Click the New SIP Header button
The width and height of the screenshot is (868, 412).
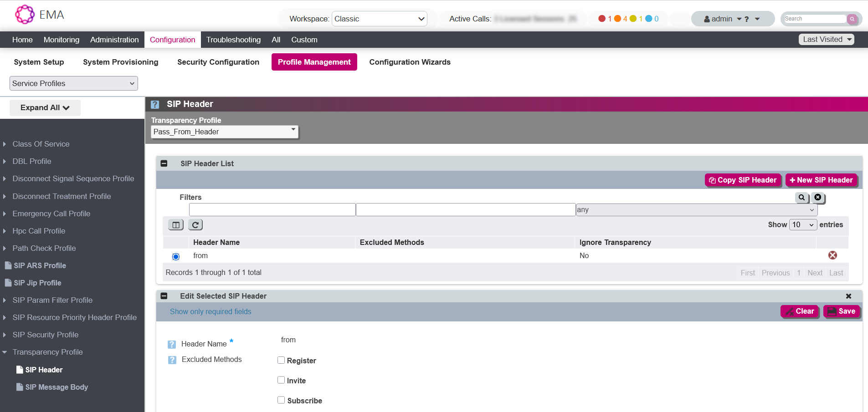point(821,180)
